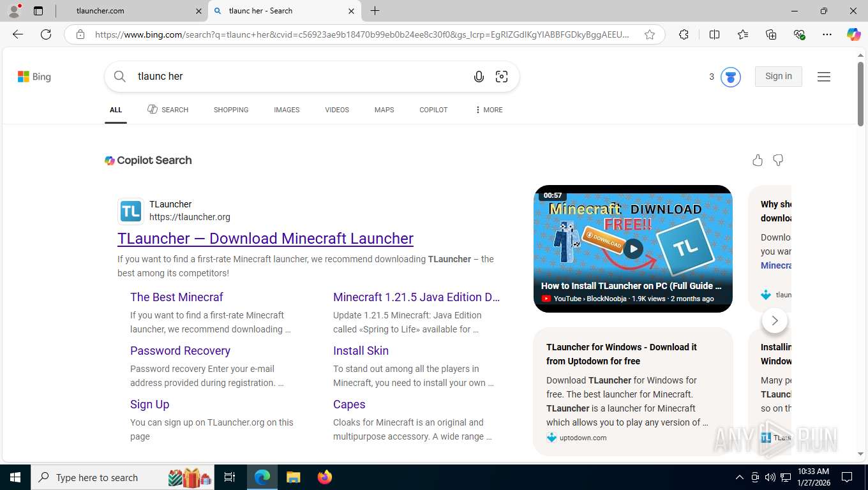The image size is (868, 490).
Task: Select the COPILOT tab
Action: click(x=433, y=110)
